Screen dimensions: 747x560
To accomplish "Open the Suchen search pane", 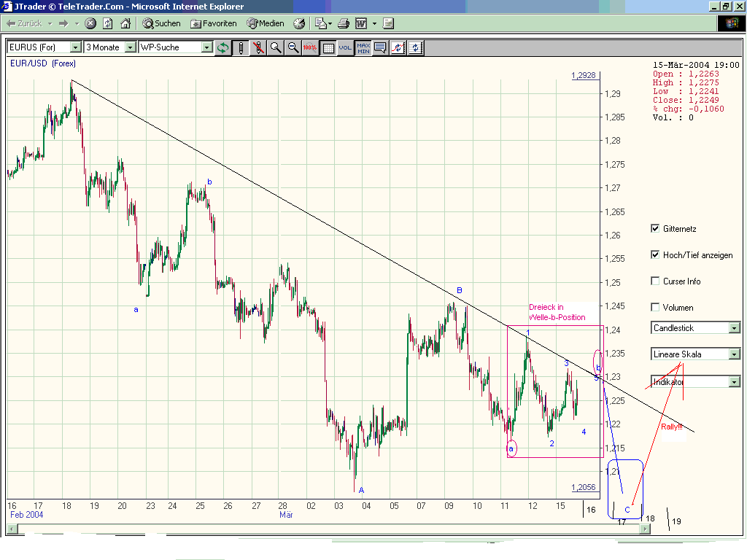I will pos(161,23).
